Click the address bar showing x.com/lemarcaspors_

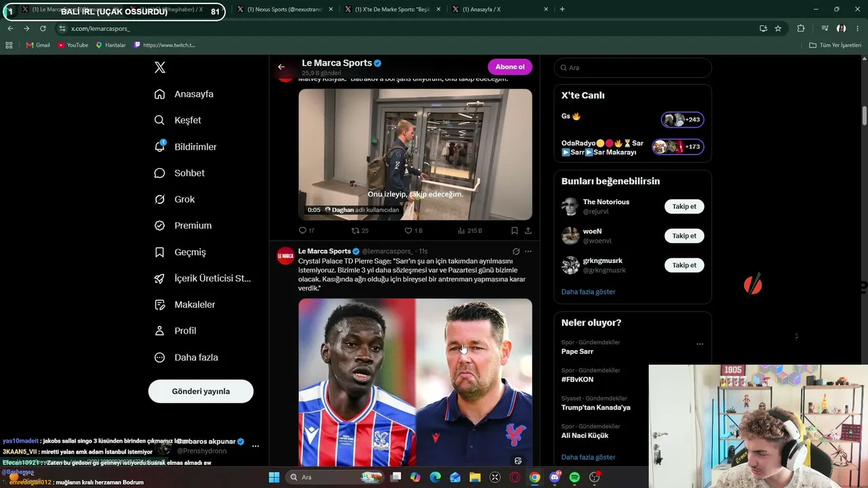pyautogui.click(x=407, y=28)
